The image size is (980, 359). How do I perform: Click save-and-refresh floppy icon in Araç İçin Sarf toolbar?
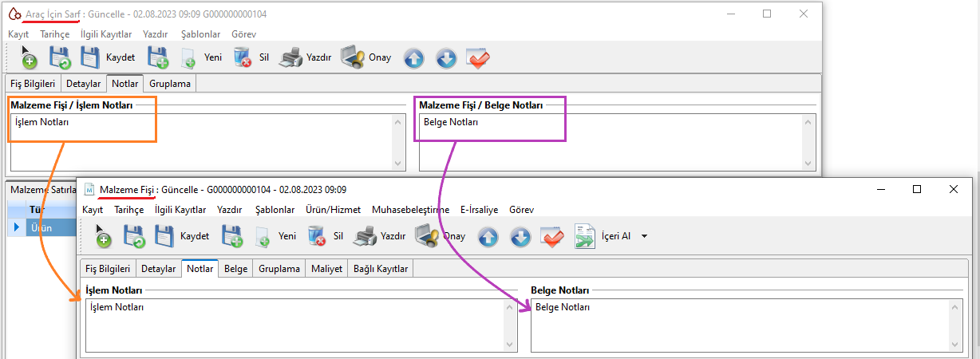[60, 57]
